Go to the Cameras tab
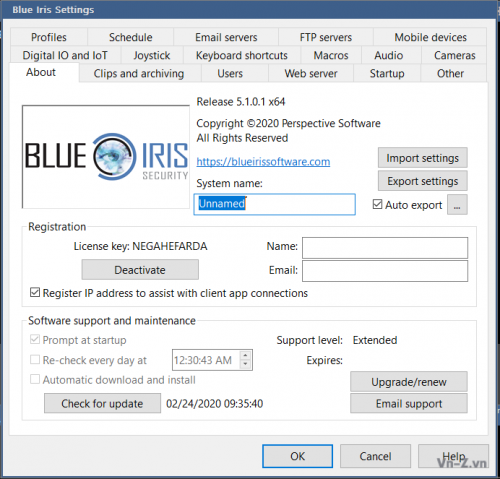 pos(455,55)
